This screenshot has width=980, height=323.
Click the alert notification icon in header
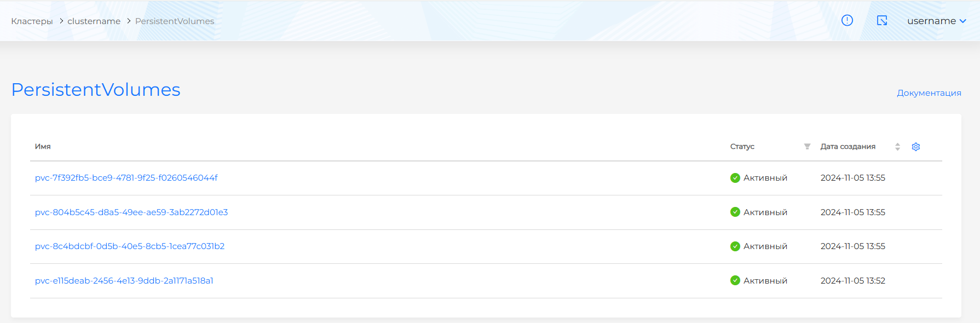click(x=847, y=21)
